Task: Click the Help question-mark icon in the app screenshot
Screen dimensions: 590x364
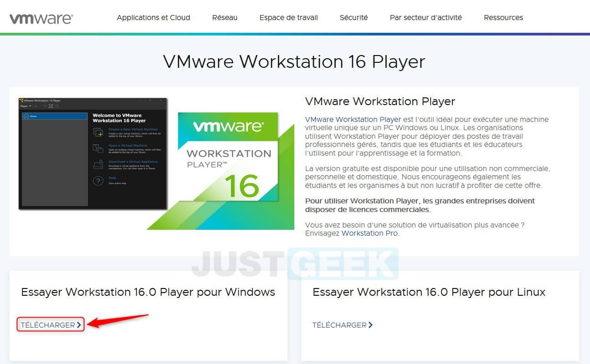Action: pyautogui.click(x=98, y=181)
